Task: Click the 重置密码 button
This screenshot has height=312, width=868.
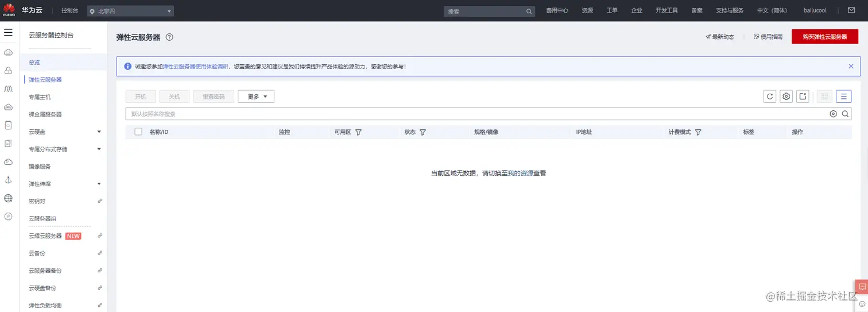Action: point(214,97)
